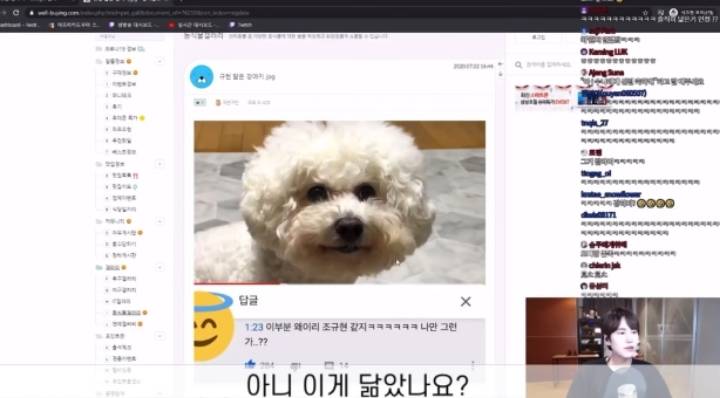Close the 답글 comment popup

[x=466, y=302]
